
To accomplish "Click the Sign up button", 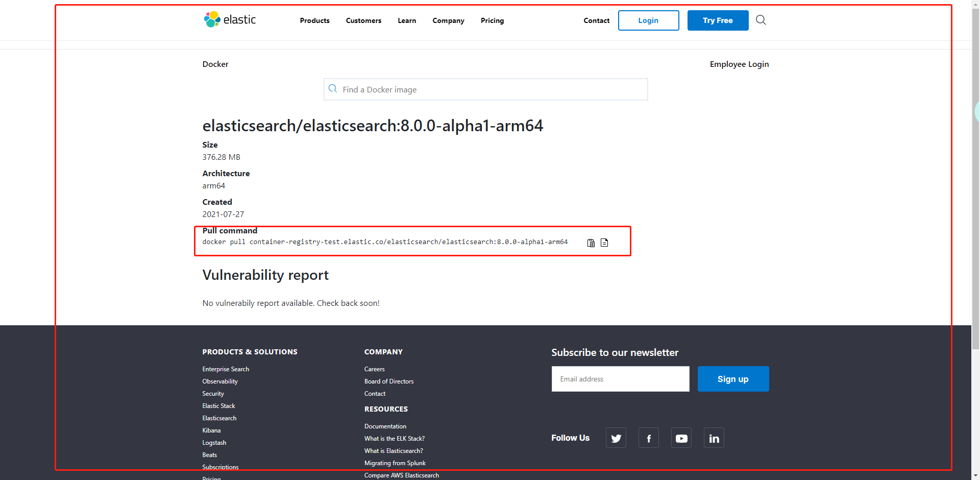I will (733, 379).
